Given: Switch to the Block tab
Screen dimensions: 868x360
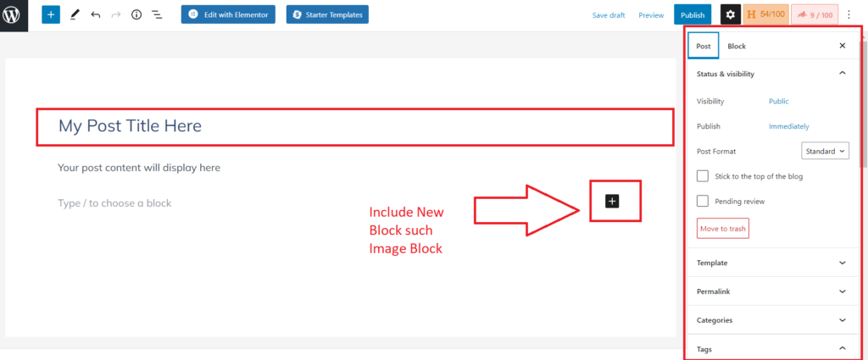Looking at the screenshot, I should 737,46.
